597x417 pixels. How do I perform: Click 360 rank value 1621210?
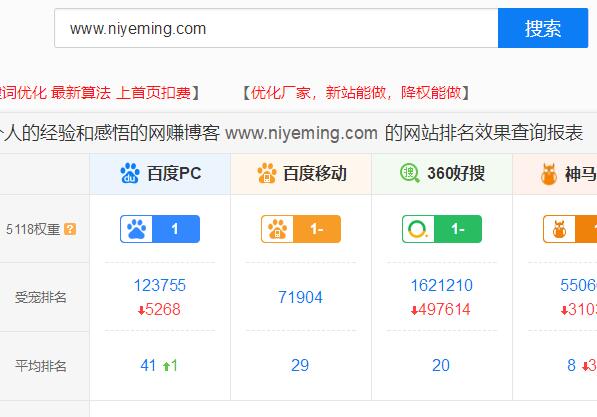442,285
